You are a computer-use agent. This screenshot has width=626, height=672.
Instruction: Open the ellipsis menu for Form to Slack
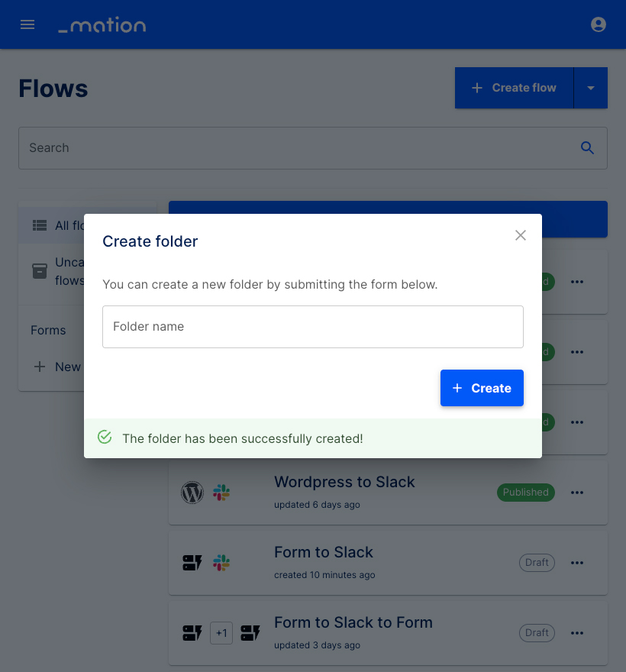(577, 563)
